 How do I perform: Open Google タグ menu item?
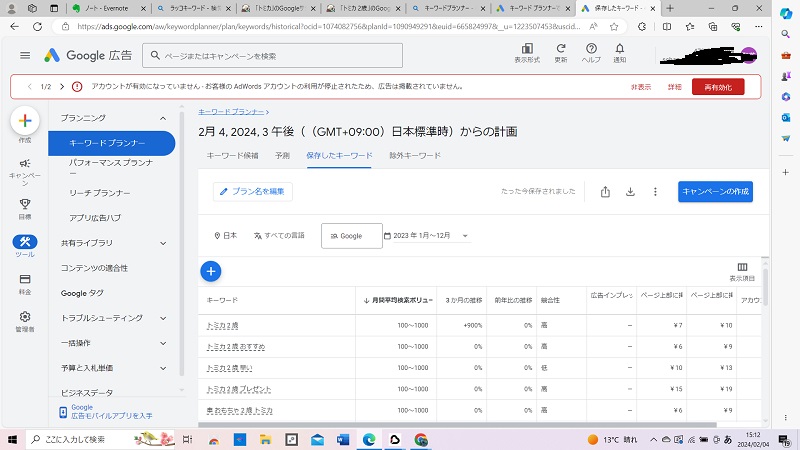[x=82, y=293]
